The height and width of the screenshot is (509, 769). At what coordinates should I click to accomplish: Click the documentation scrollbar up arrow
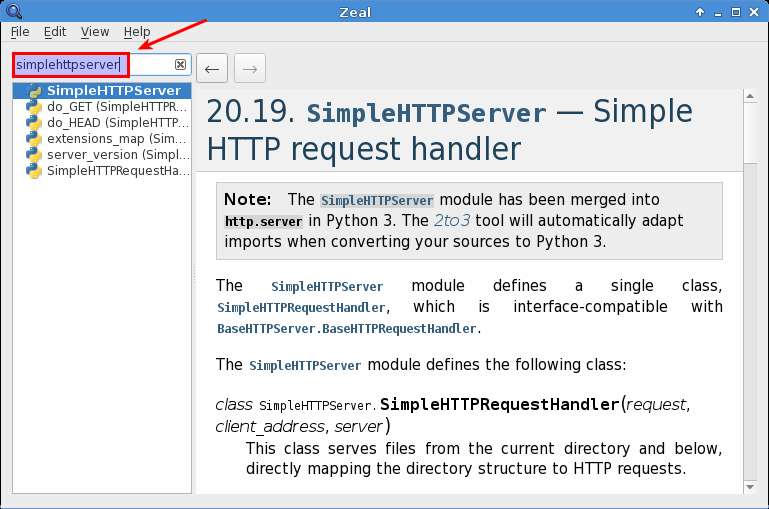[750, 96]
